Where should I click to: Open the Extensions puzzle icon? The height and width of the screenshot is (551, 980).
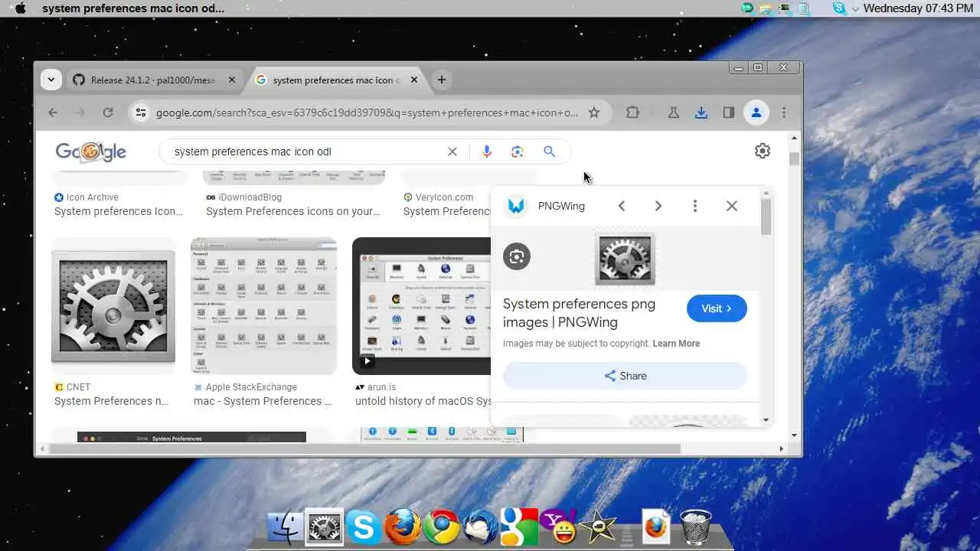click(x=632, y=112)
